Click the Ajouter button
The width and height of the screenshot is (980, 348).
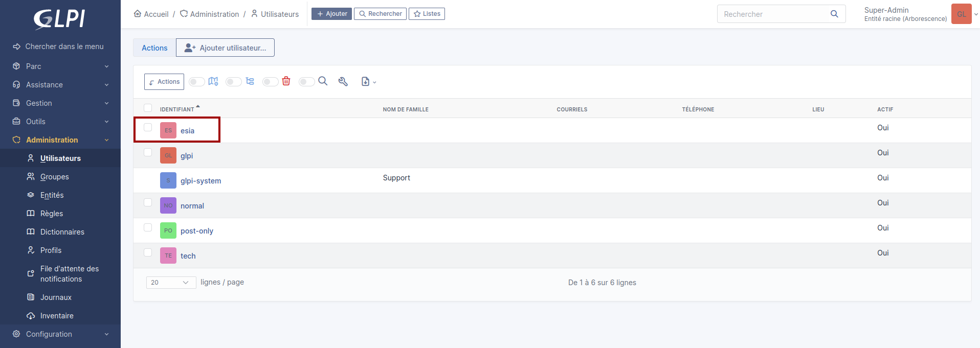(x=331, y=14)
